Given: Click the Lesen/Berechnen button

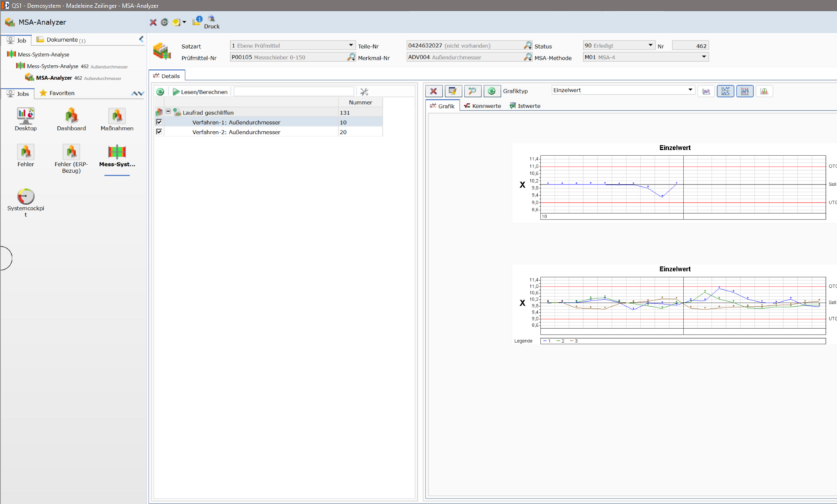Looking at the screenshot, I should tap(200, 91).
